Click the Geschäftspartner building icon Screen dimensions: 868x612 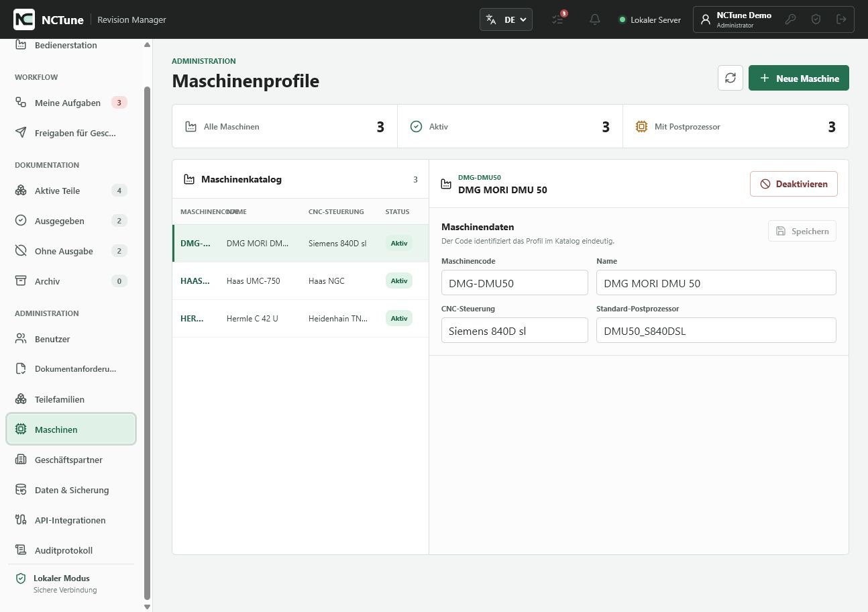point(21,460)
